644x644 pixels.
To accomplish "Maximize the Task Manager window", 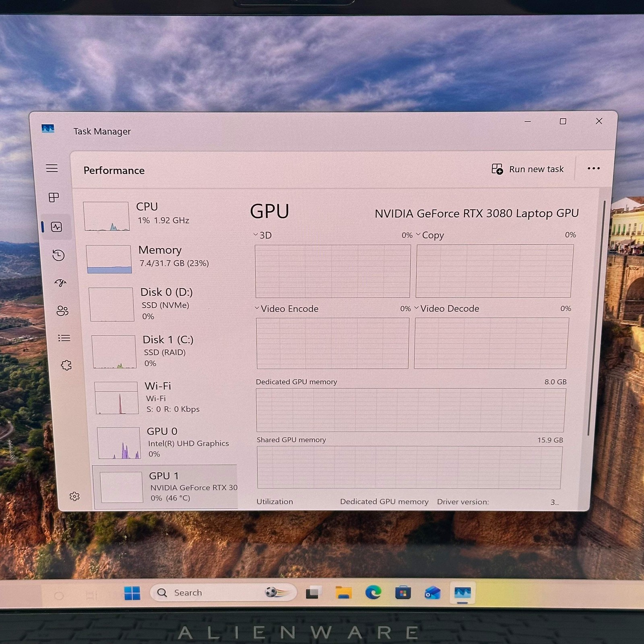I will pos(563,121).
